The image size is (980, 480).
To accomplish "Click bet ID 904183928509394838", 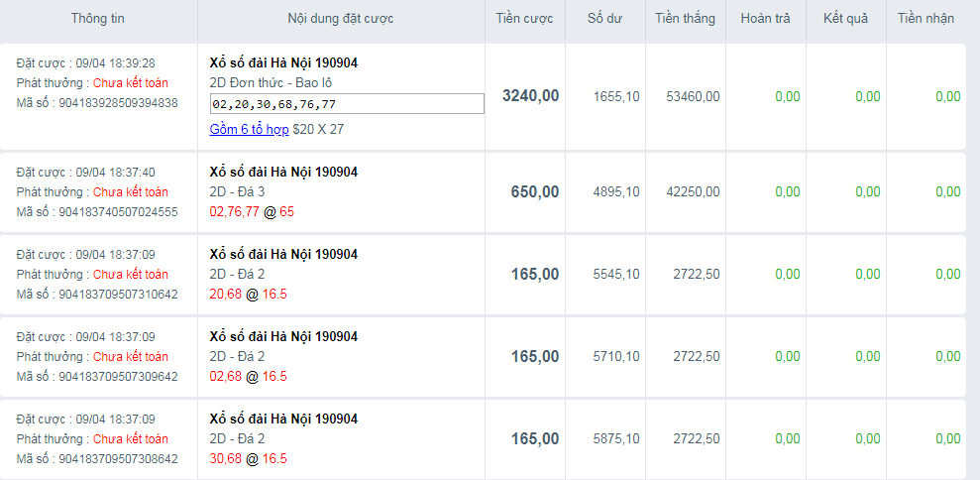I will pos(119,102).
